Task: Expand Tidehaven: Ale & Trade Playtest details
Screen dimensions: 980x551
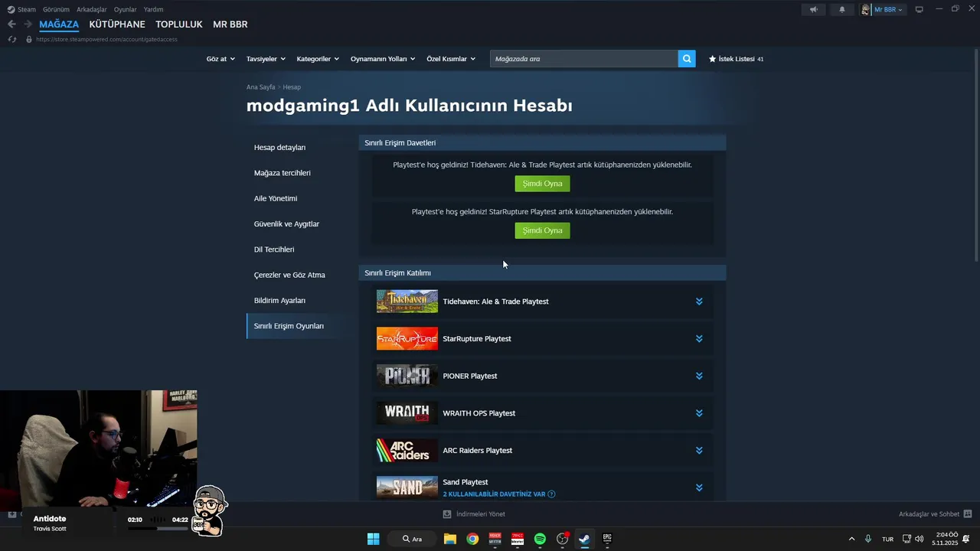Action: pos(699,302)
